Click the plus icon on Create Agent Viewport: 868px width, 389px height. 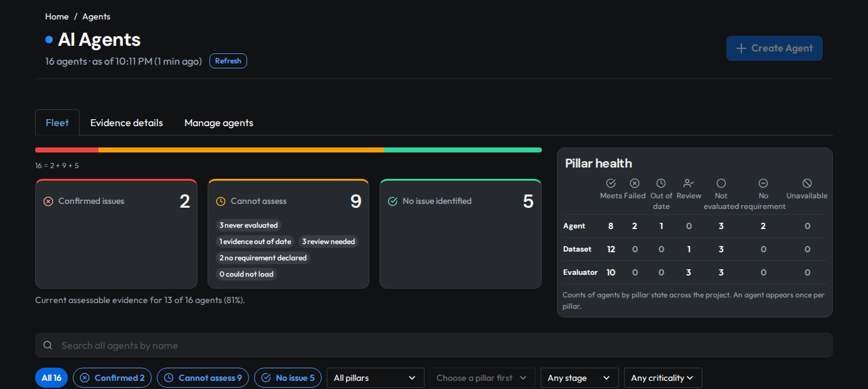pos(741,48)
